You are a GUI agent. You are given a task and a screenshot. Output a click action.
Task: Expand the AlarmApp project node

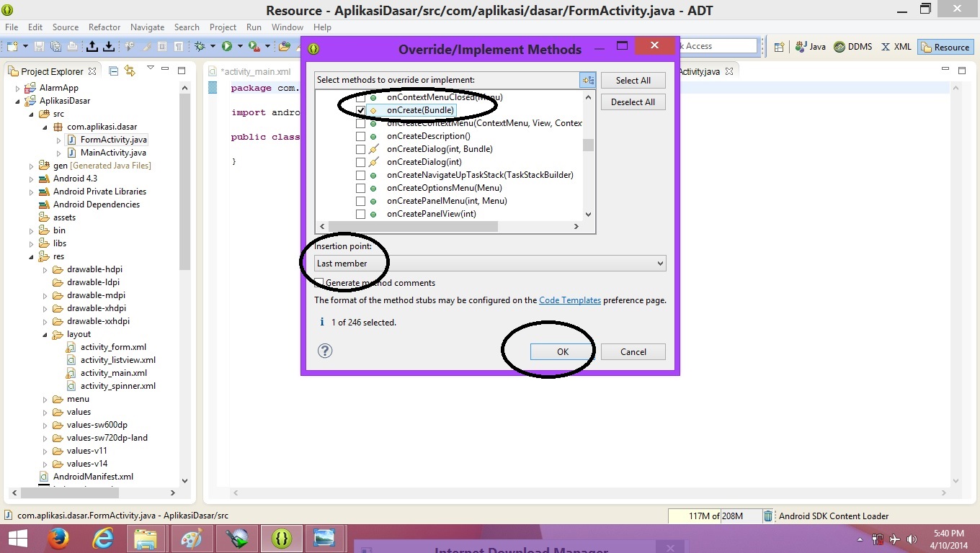18,88
